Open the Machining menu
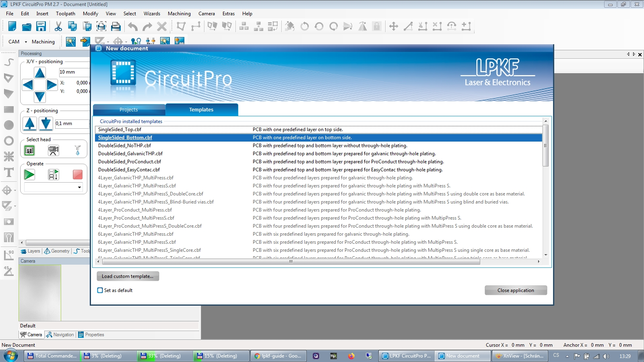Image resolution: width=644 pixels, height=362 pixels. tap(179, 14)
